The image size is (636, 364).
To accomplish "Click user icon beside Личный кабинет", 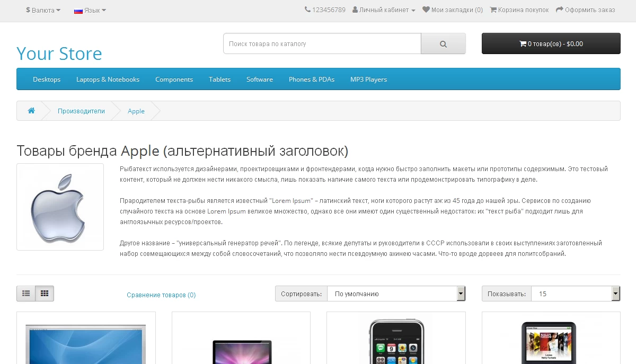I will (355, 10).
